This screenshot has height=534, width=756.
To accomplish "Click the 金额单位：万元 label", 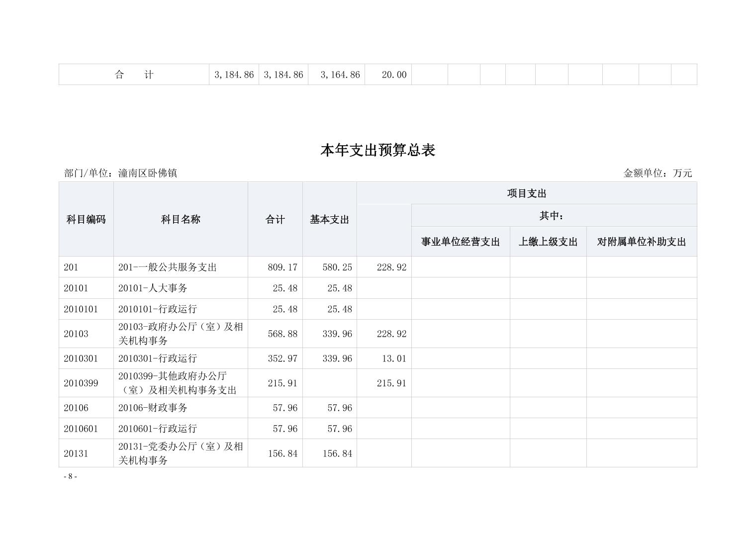I will [658, 173].
